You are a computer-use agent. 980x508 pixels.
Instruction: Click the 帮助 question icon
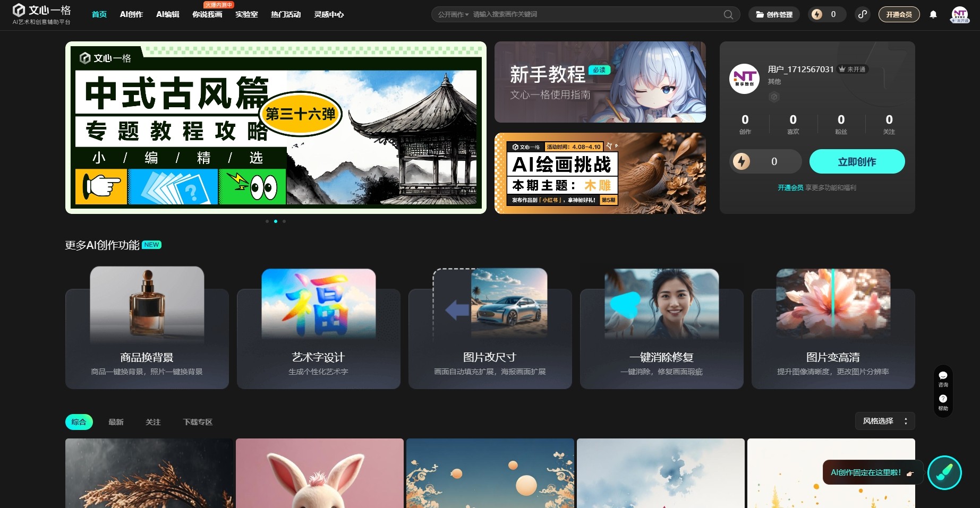943,402
